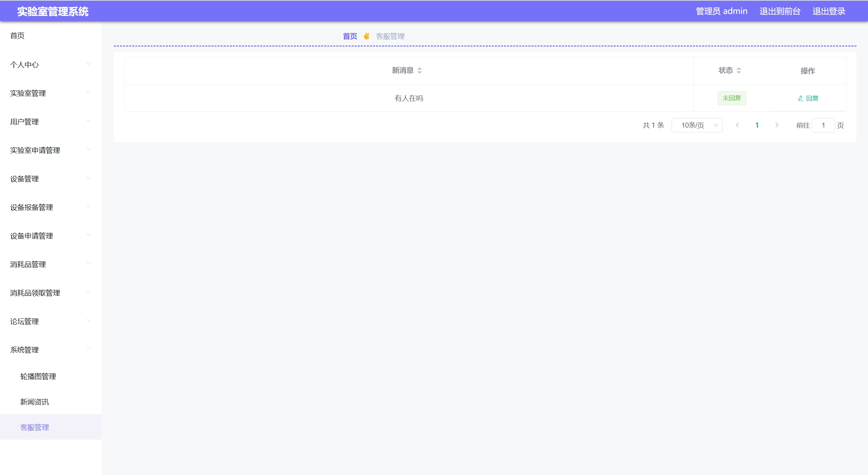Select 首页 in the left sidebar

pos(17,36)
